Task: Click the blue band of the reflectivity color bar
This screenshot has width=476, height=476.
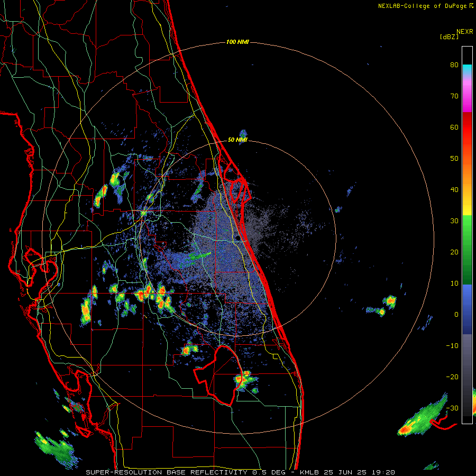Action: pos(467,309)
